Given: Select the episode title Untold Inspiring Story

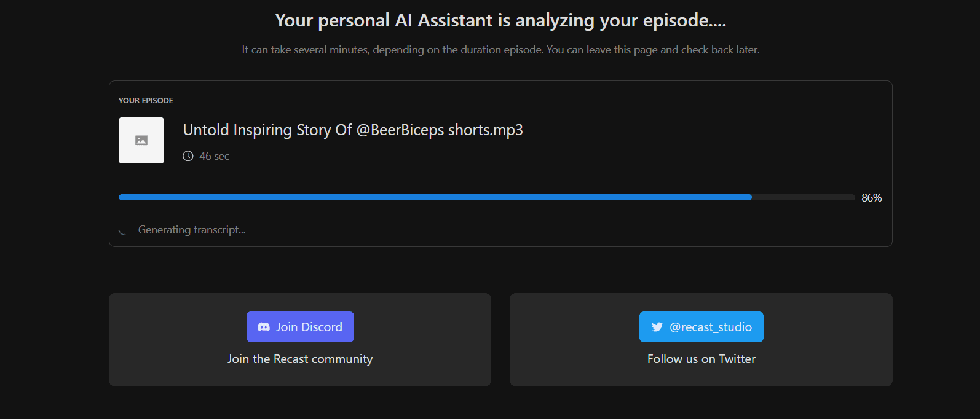Looking at the screenshot, I should 352,130.
